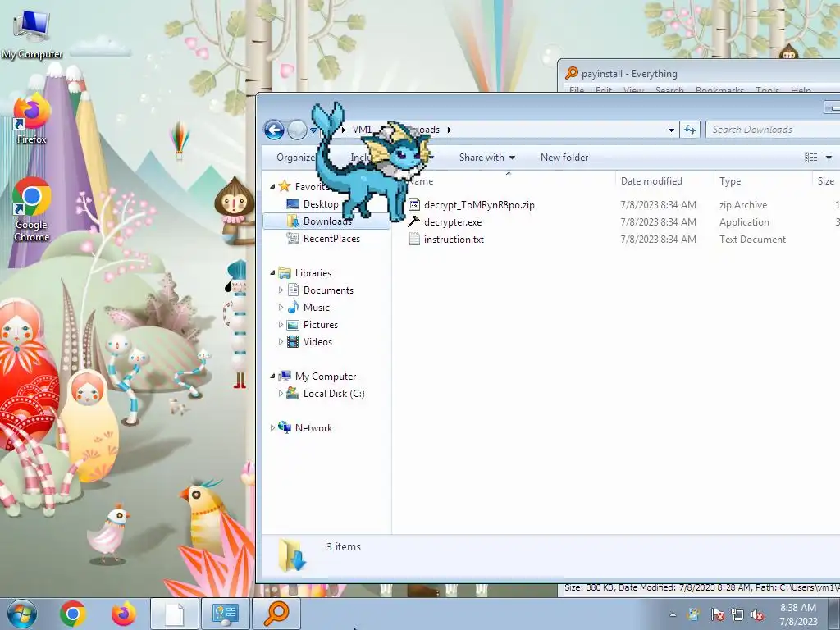Select the decrypt_ToMRynR8po.zip file icon

(x=414, y=204)
